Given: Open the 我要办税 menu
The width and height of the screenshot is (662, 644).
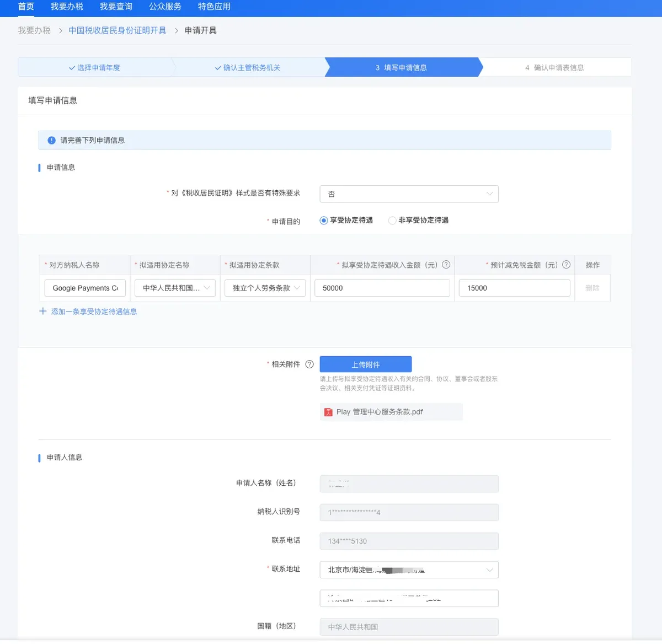Looking at the screenshot, I should point(67,7).
